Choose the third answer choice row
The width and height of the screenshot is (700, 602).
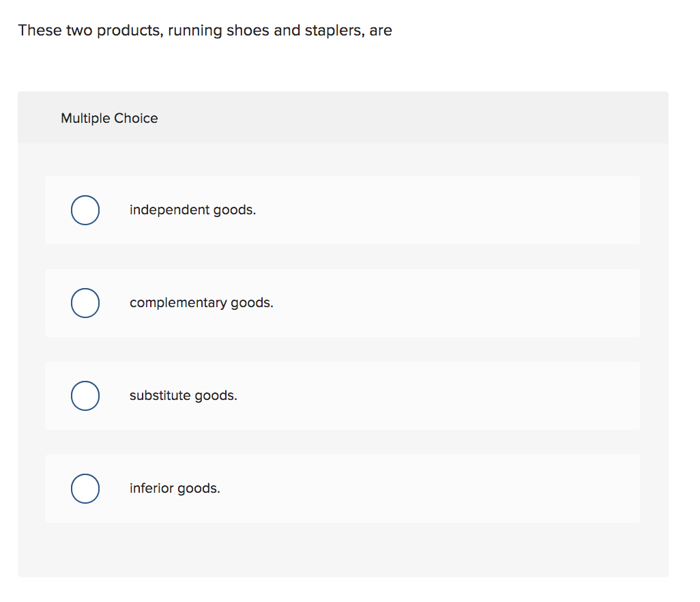(341, 396)
